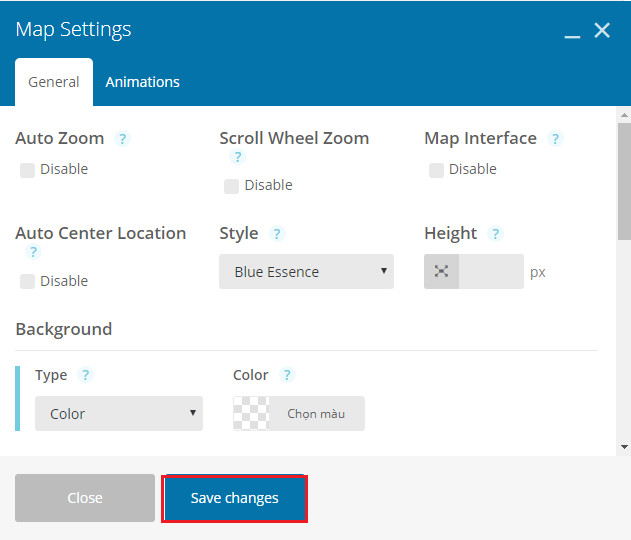
Task: Click the Style question mark icon
Action: click(x=277, y=234)
